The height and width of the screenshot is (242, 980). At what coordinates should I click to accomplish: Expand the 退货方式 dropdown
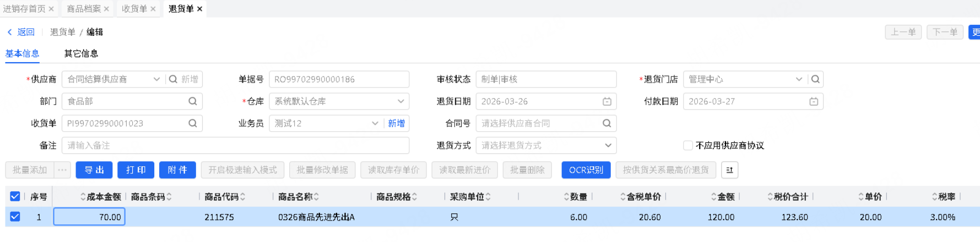608,145
